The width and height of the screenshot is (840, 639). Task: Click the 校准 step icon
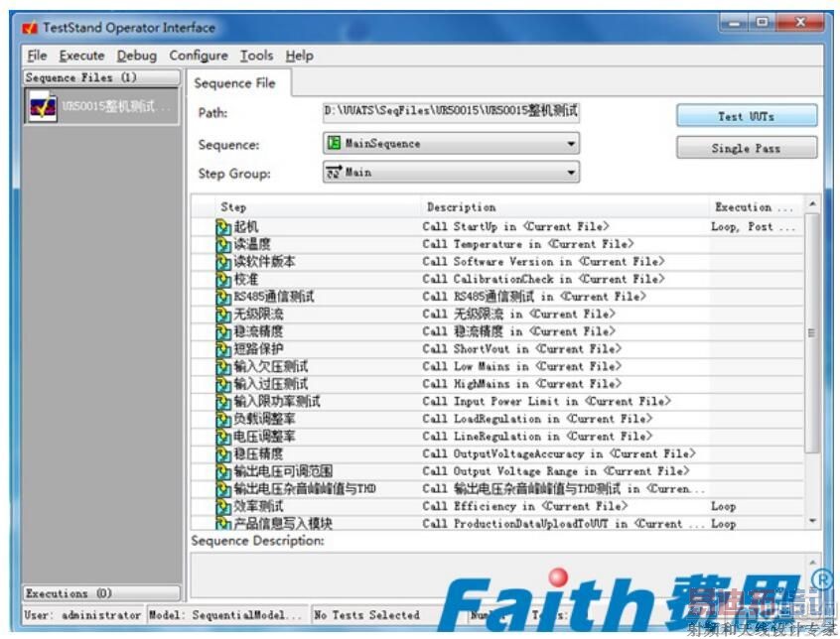pyautogui.click(x=222, y=280)
